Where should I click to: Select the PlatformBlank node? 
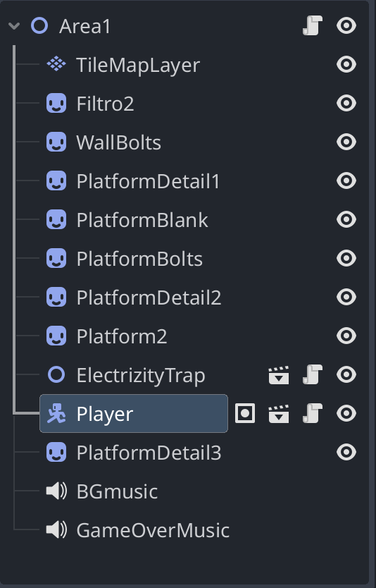142,220
